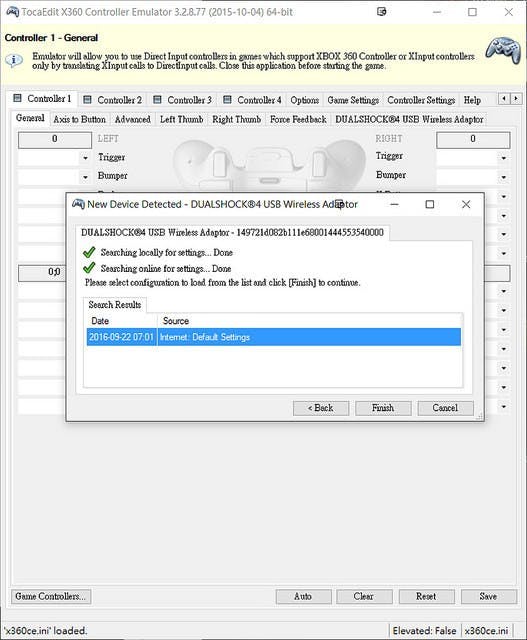Viewport: 527px width, 640px height.
Task: Switch to the Controller 2 tab
Action: point(112,100)
